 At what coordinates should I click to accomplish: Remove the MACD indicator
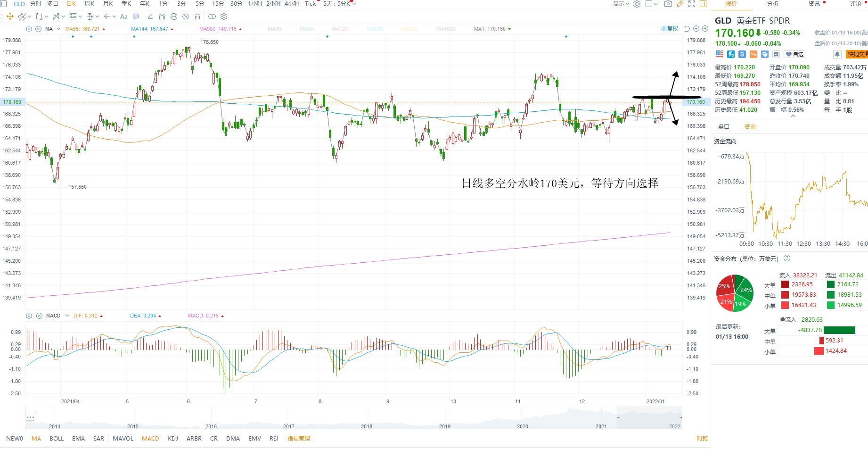coord(40,316)
